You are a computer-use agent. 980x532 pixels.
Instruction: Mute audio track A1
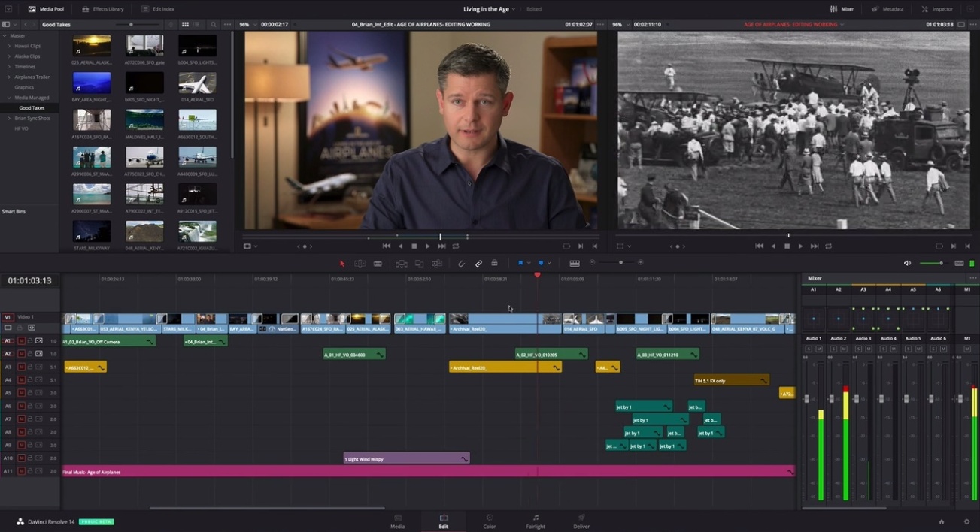21,341
